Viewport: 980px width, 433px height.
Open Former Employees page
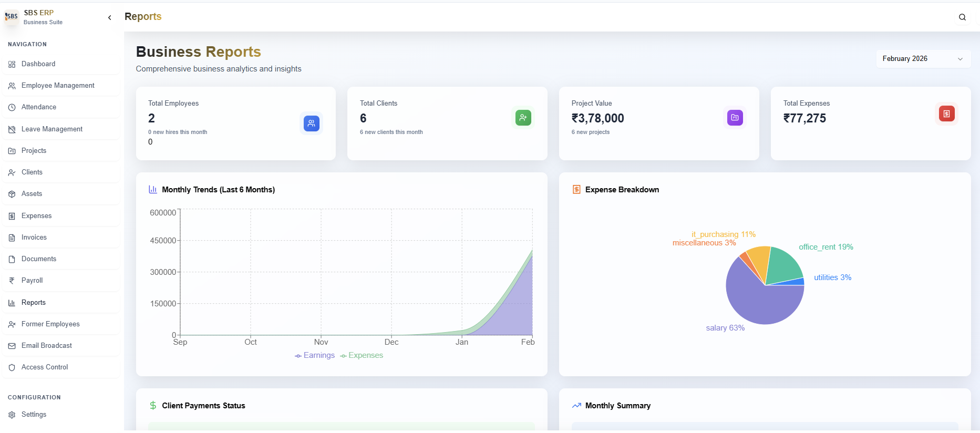coord(61,324)
